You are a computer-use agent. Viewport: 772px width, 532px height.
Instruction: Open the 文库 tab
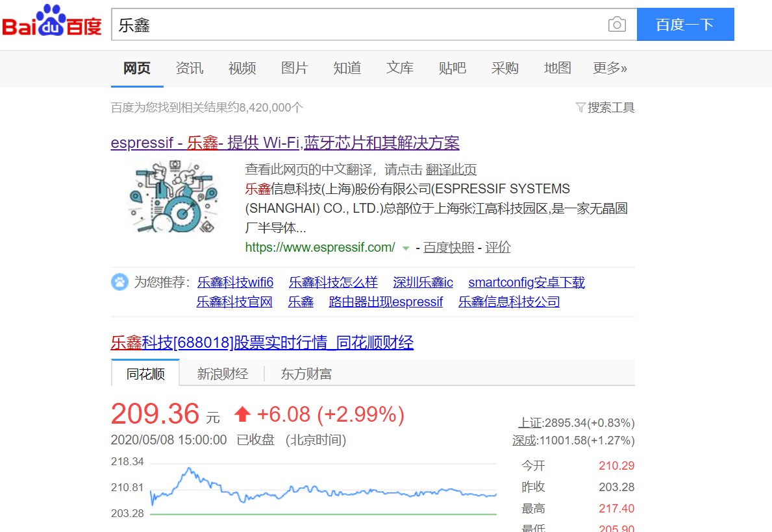click(400, 68)
